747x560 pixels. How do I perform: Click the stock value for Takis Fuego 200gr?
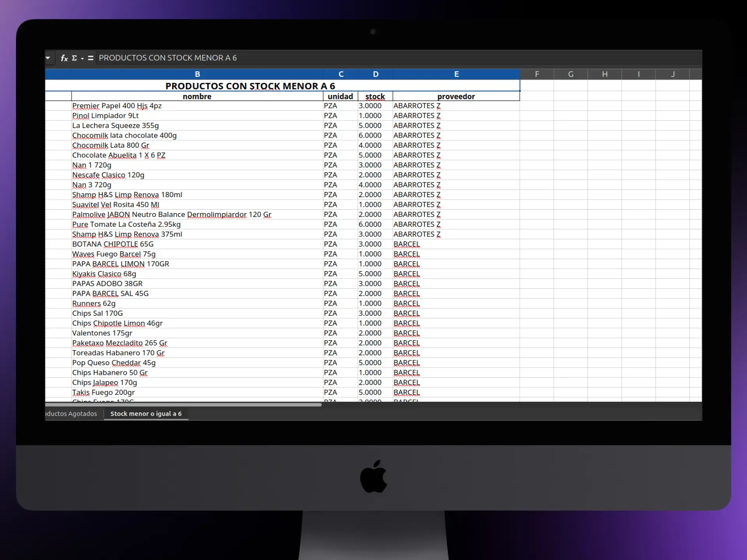[x=375, y=393]
